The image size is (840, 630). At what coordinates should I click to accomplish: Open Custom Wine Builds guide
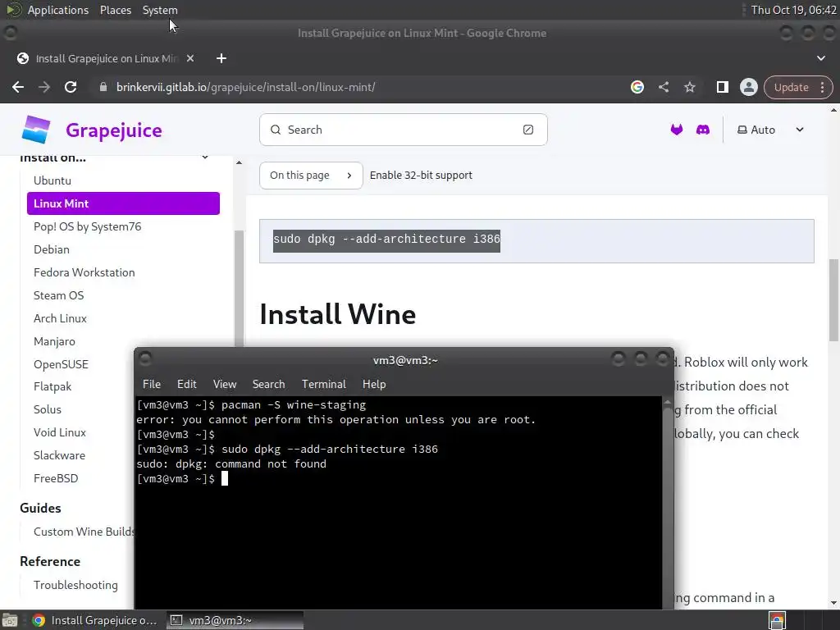coord(84,532)
